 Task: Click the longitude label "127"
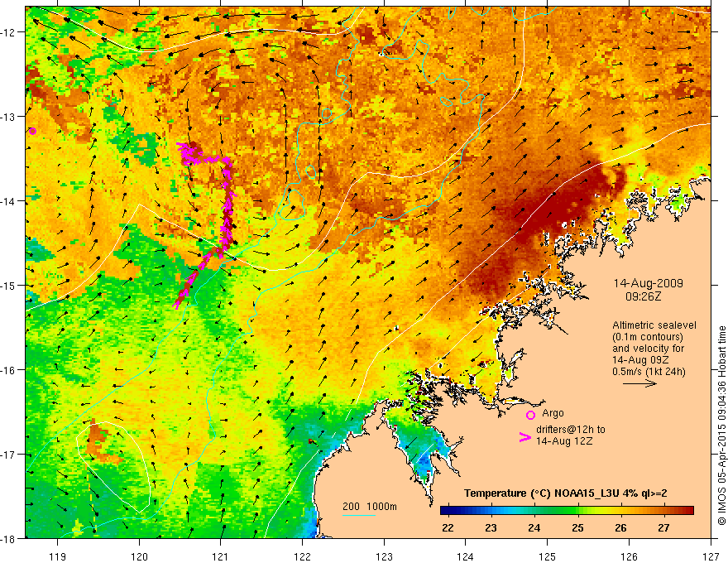point(711,556)
